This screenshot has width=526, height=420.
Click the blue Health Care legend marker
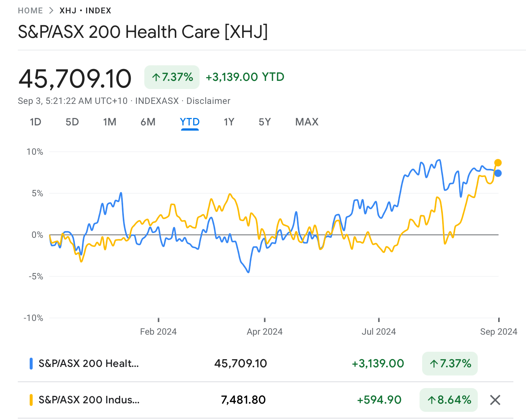coord(31,363)
